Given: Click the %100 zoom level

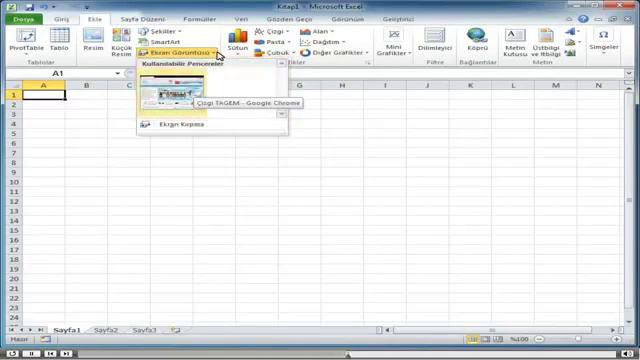Looking at the screenshot, I should coord(519,339).
